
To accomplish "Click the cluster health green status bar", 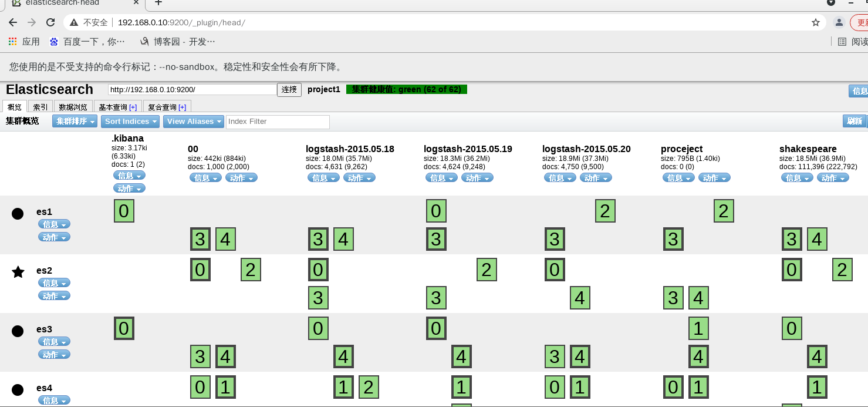I will pyautogui.click(x=406, y=89).
